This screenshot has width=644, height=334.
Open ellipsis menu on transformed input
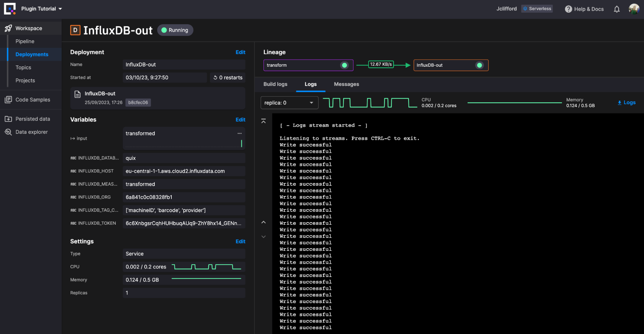click(x=239, y=133)
